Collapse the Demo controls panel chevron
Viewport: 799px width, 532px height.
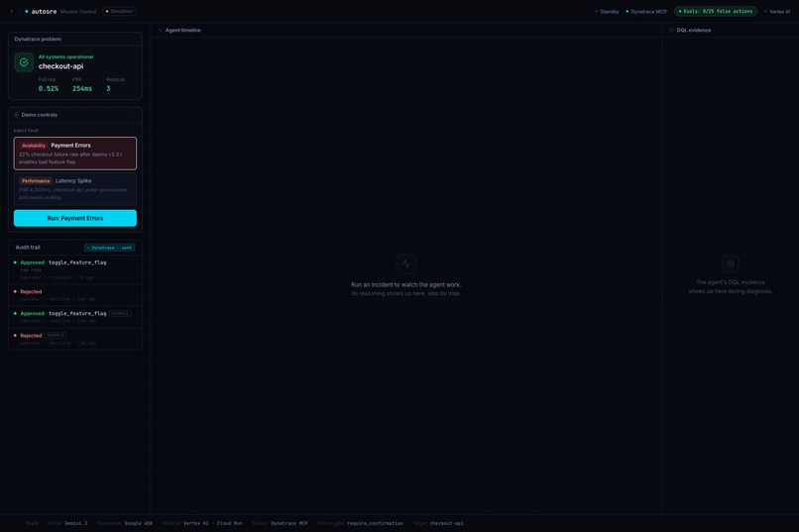click(x=134, y=115)
